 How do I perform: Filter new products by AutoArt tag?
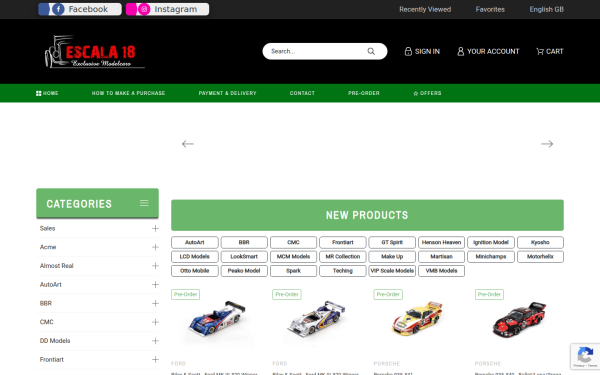(x=195, y=243)
